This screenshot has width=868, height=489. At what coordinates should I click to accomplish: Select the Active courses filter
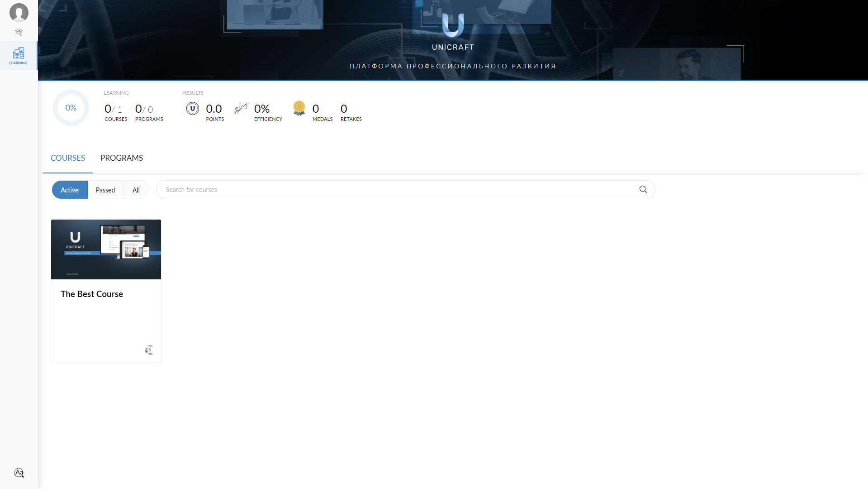click(70, 190)
